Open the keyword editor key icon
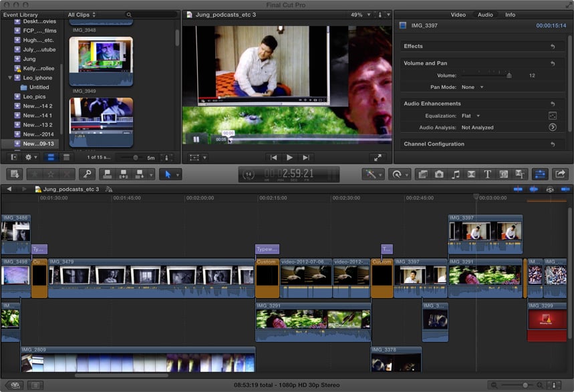This screenshot has height=392, width=574. pyautogui.click(x=86, y=174)
